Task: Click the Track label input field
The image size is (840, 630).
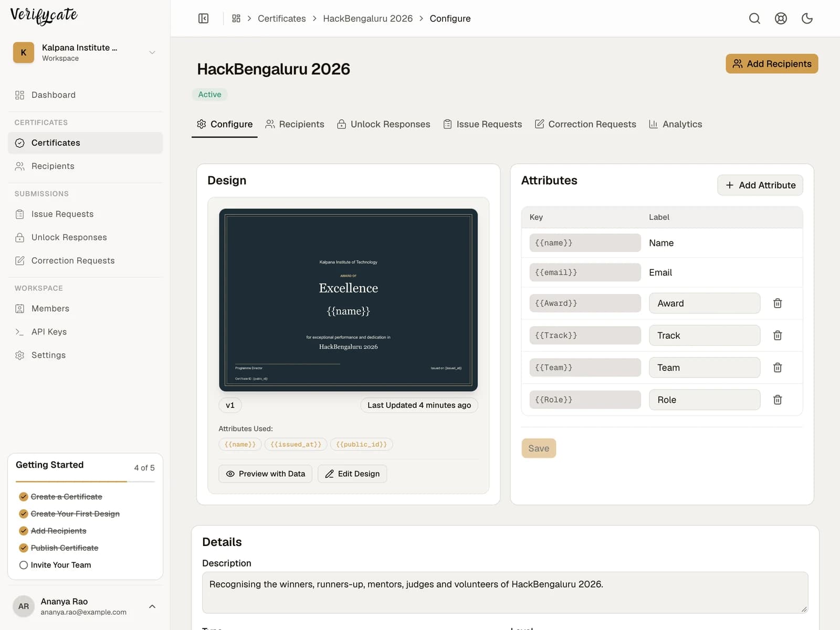Action: (x=705, y=335)
